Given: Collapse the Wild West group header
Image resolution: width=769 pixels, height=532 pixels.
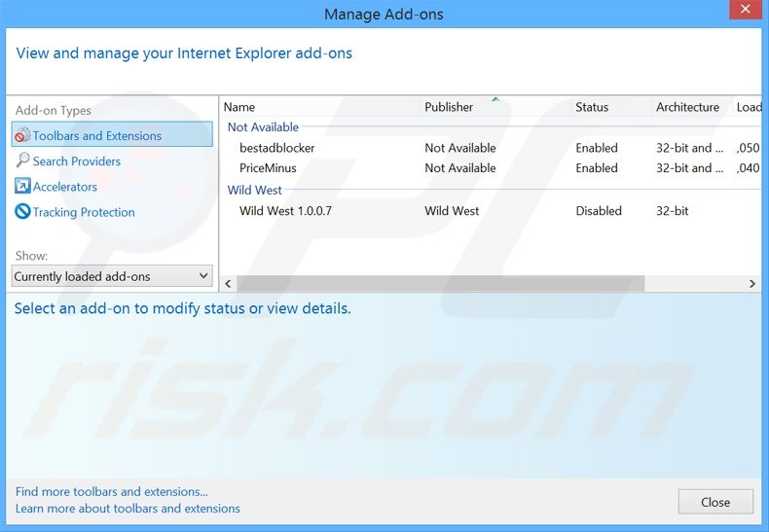Looking at the screenshot, I should [x=254, y=191].
